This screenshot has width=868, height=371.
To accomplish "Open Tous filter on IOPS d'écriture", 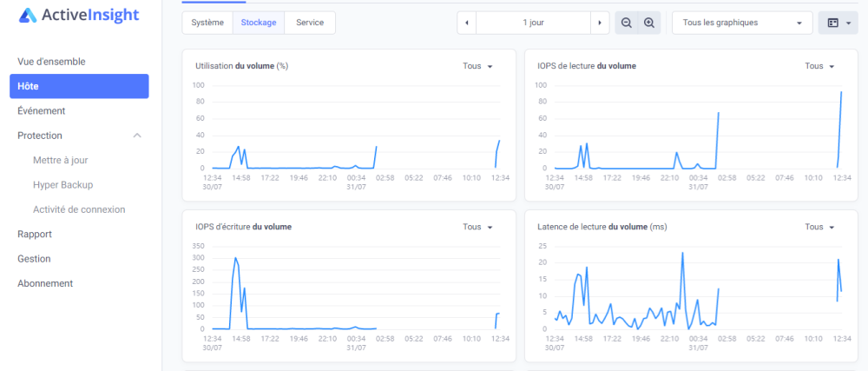I will [477, 227].
